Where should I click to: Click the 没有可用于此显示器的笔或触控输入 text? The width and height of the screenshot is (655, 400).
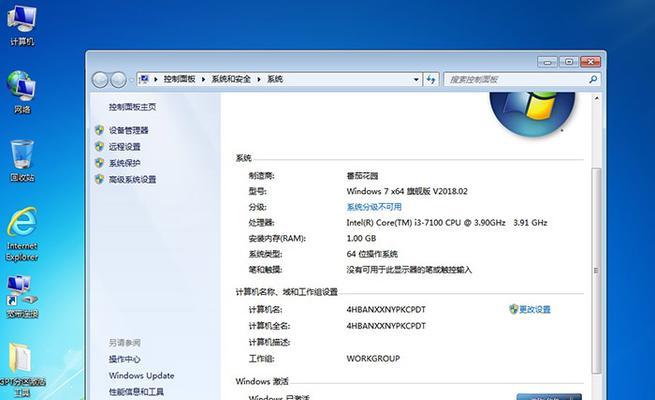click(x=409, y=270)
